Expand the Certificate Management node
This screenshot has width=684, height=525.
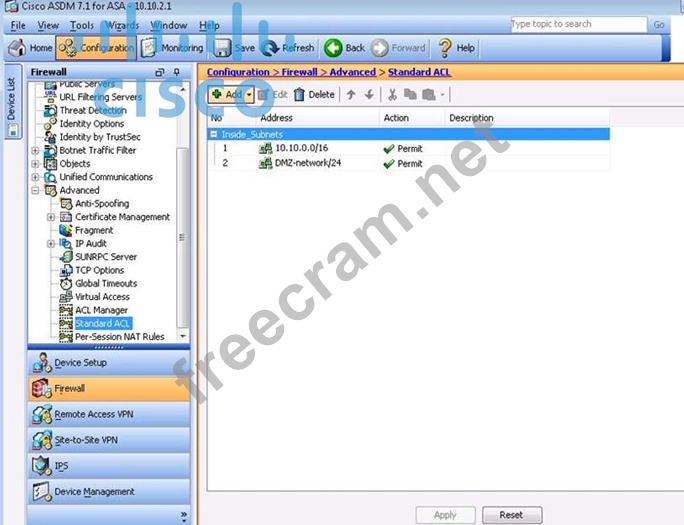point(51,217)
